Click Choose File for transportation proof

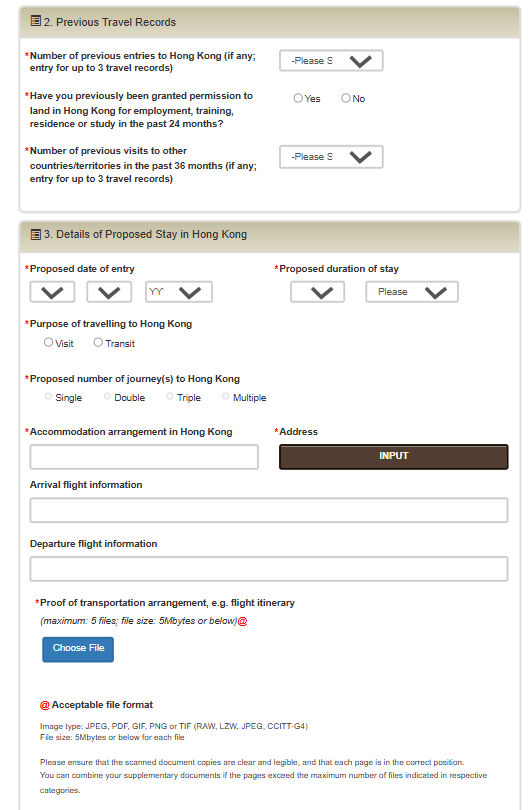click(78, 649)
